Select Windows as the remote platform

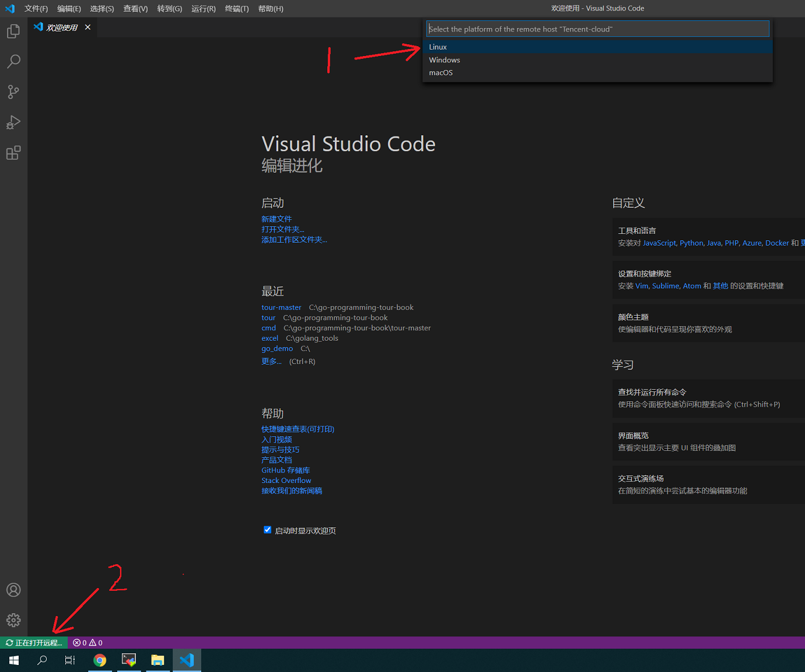click(x=597, y=60)
